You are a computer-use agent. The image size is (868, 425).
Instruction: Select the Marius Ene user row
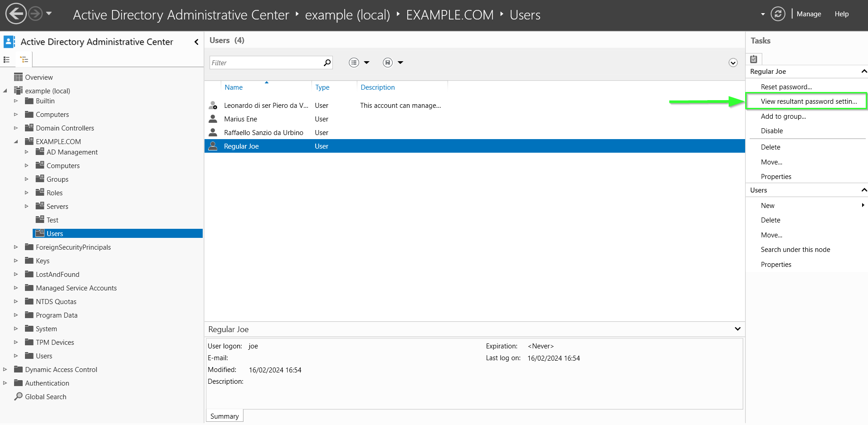(240, 119)
